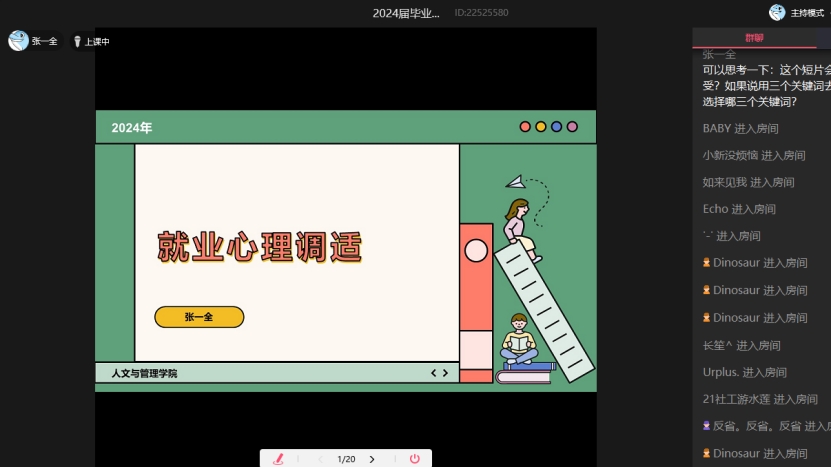
Task: Click the red circle in slide header
Action: tap(525, 127)
